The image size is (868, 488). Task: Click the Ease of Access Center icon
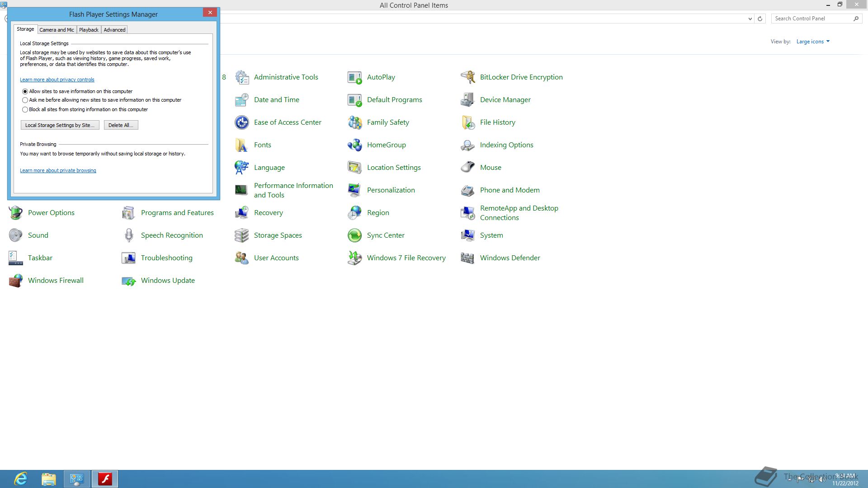[242, 122]
